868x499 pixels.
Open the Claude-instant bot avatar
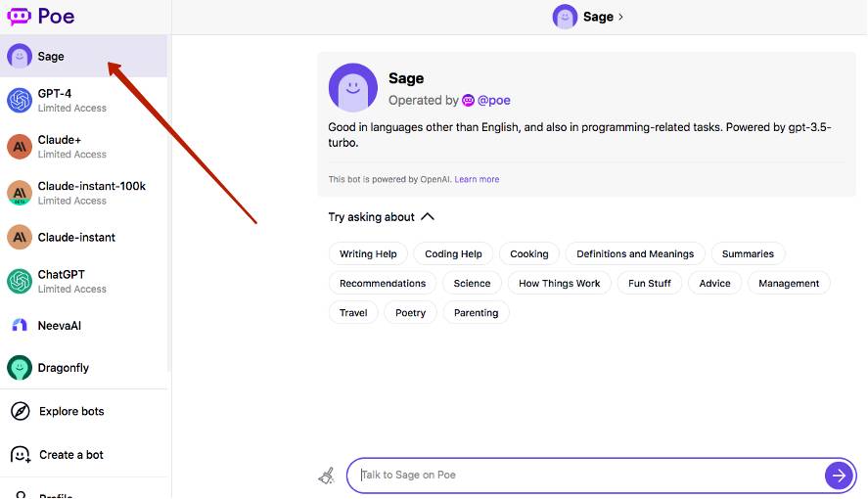pyautogui.click(x=20, y=237)
